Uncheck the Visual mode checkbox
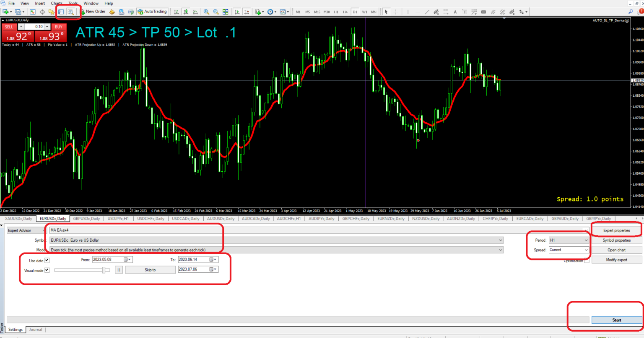This screenshot has width=644, height=338. click(47, 270)
